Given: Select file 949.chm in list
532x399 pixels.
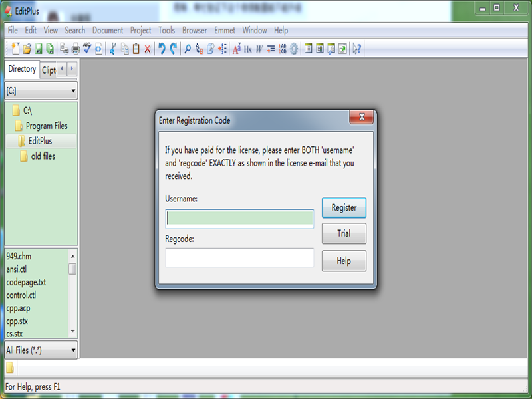Looking at the screenshot, I should [x=19, y=256].
